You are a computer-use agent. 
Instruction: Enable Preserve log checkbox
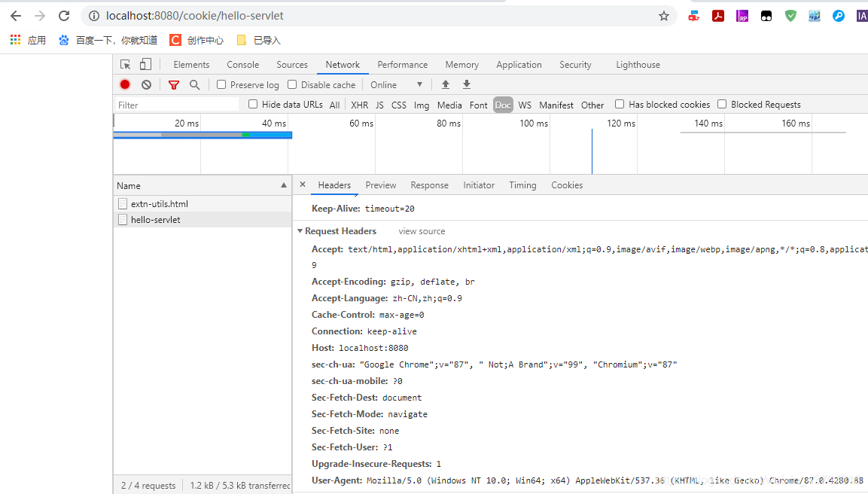pos(221,85)
